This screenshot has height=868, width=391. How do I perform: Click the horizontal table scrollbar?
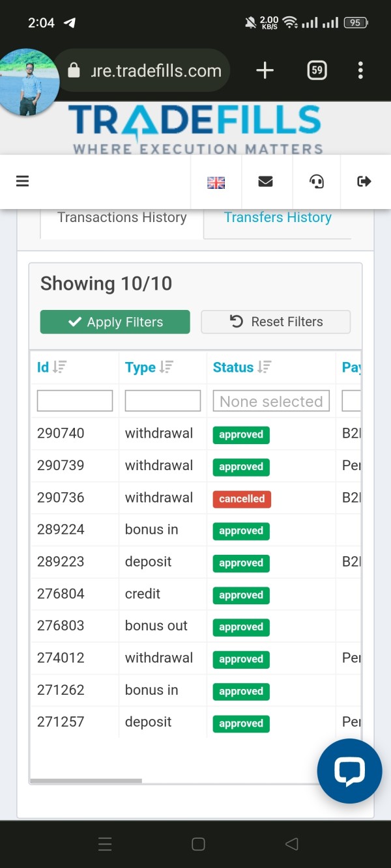[86, 781]
